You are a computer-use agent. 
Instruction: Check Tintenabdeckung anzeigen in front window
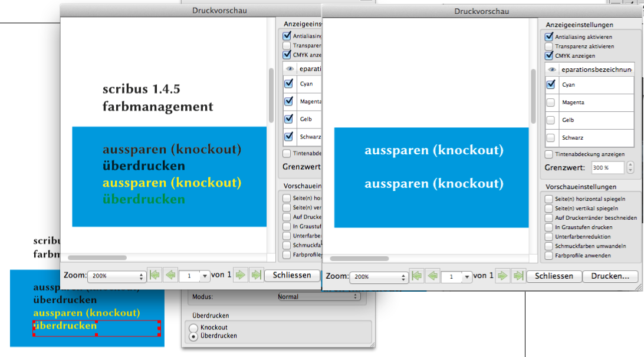(549, 154)
